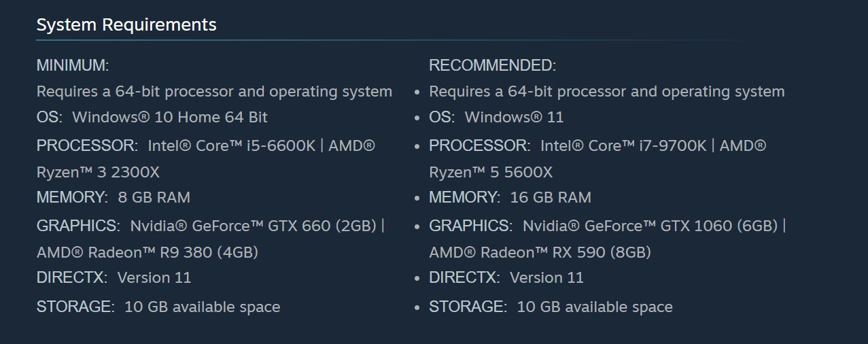Select the RECOMMENDED requirements label
The image size is (868, 344).
pos(493,66)
